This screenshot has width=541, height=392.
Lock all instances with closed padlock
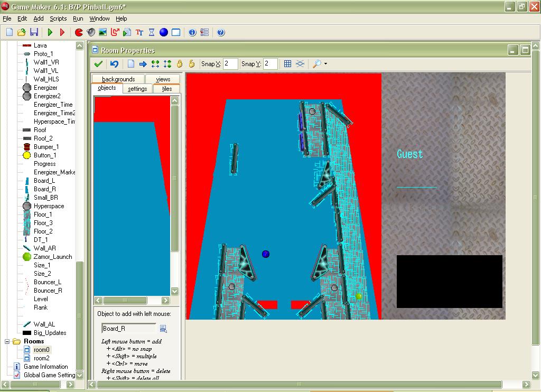180,64
